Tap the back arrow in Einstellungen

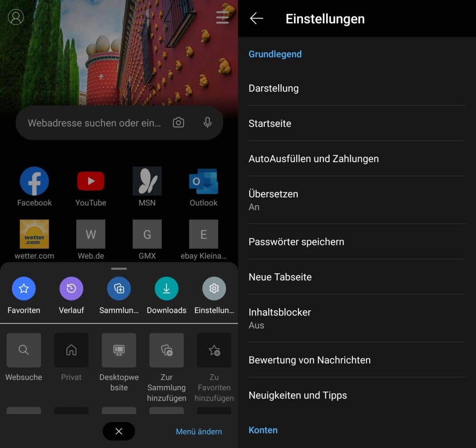point(257,18)
